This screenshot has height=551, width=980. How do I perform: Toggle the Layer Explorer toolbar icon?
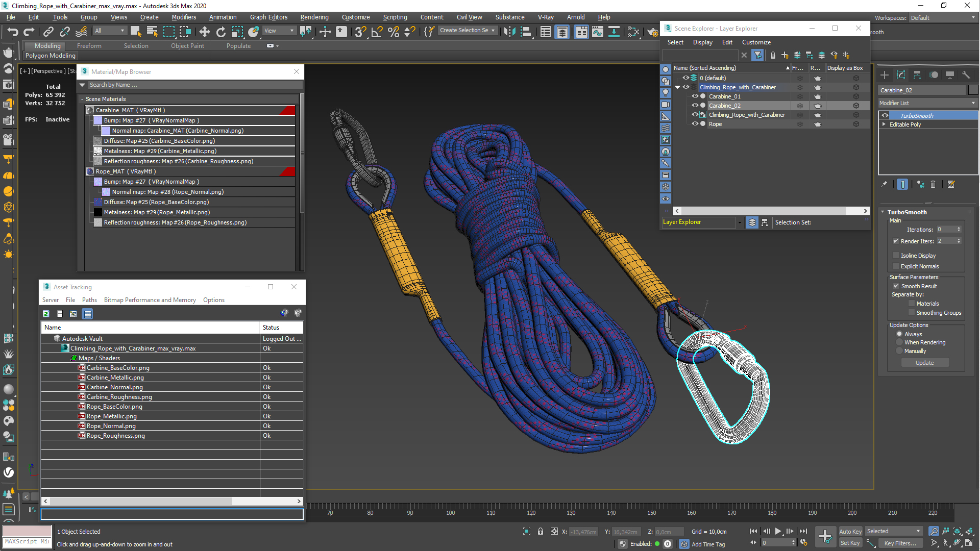click(562, 32)
